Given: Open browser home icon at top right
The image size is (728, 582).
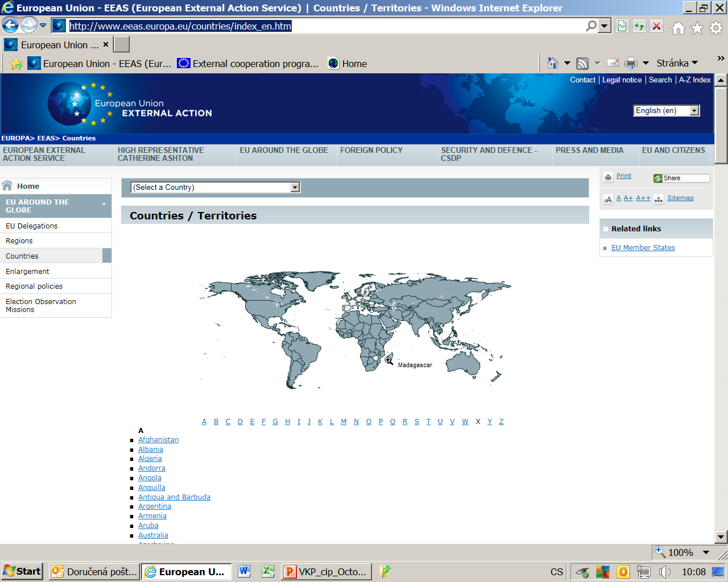Looking at the screenshot, I should click(678, 28).
